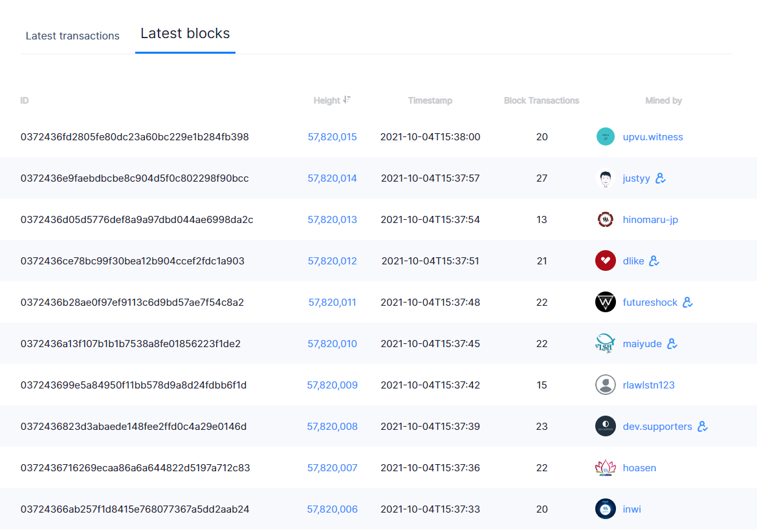
Task: Open the futureshock miner profile link
Action: coord(650,303)
